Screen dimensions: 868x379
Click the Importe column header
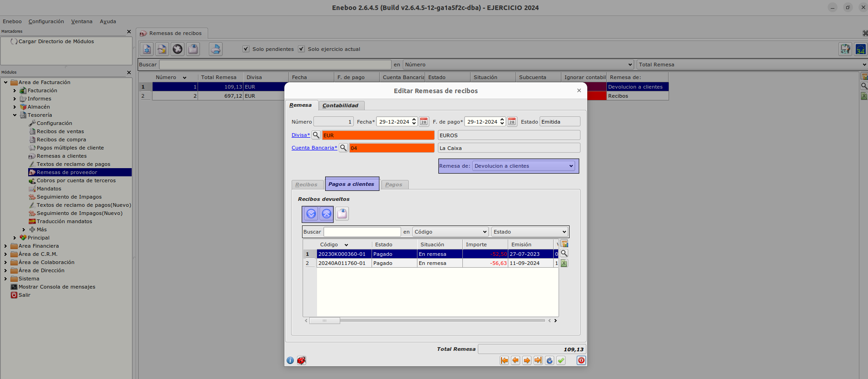point(485,244)
